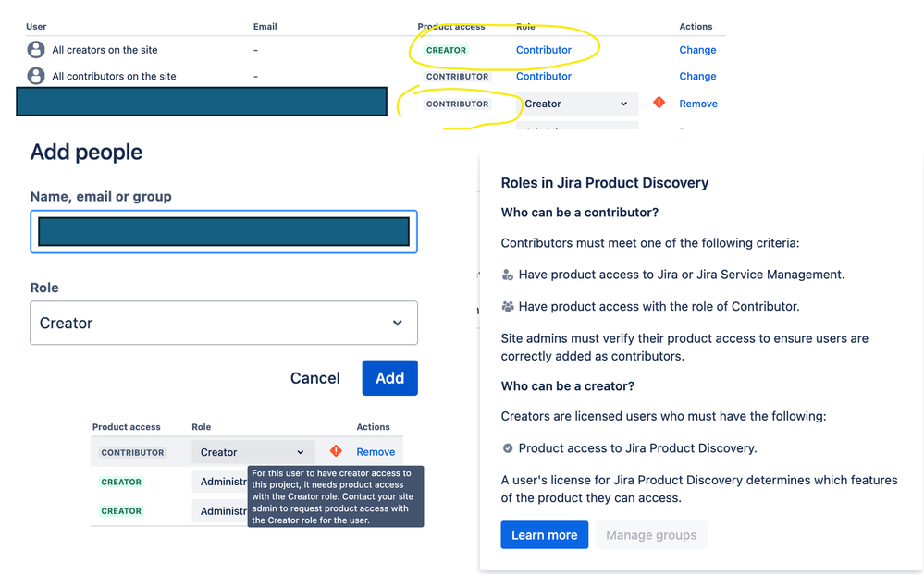The image size is (924, 575).
Task: Click CONTRIBUTOR badge in lower table
Action: tap(132, 452)
